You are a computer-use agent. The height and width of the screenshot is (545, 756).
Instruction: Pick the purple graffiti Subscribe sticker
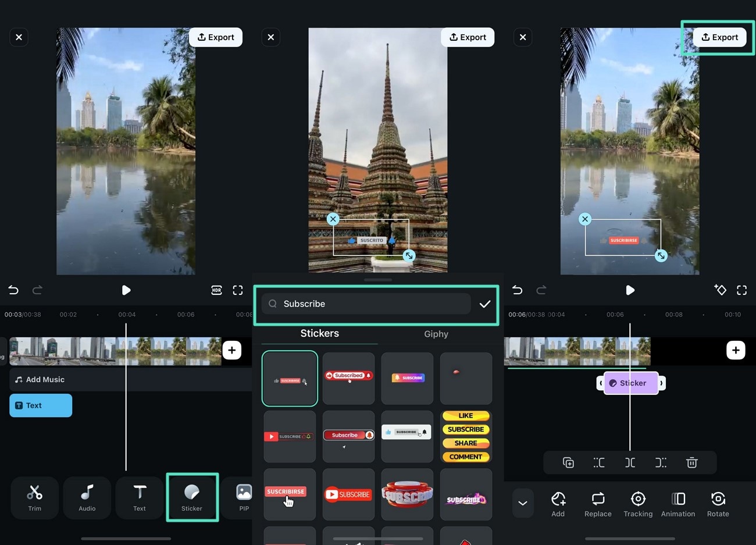point(466,494)
